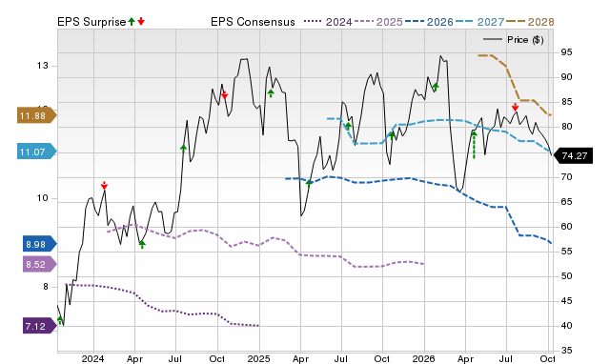
Task: Click the 90 price axis label
Action: (x=566, y=77)
